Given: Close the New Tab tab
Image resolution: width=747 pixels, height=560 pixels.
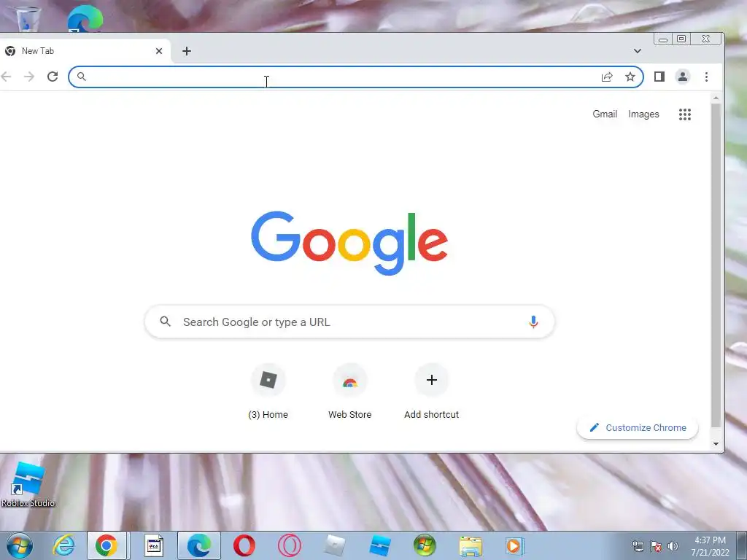Looking at the screenshot, I should coord(159,51).
